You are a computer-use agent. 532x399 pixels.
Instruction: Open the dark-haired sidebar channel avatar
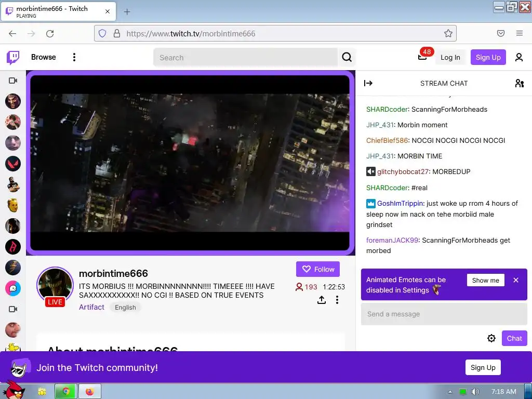(x=13, y=226)
